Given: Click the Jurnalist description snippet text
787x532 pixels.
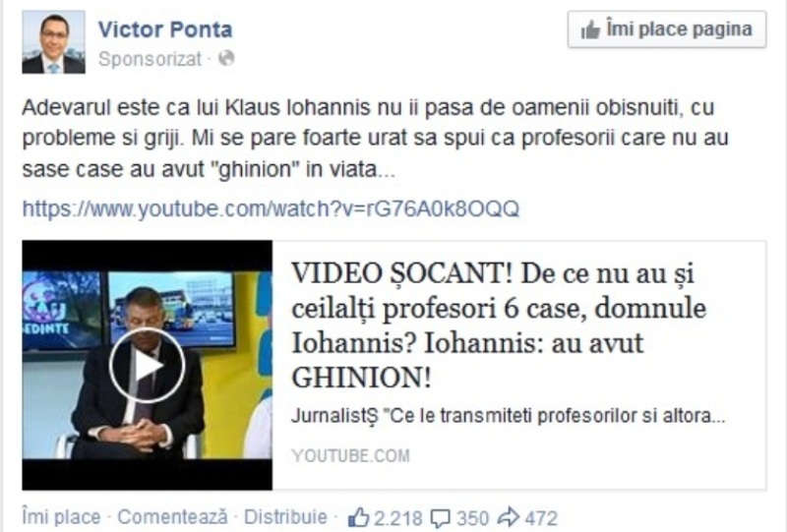Looking at the screenshot, I should tap(509, 416).
